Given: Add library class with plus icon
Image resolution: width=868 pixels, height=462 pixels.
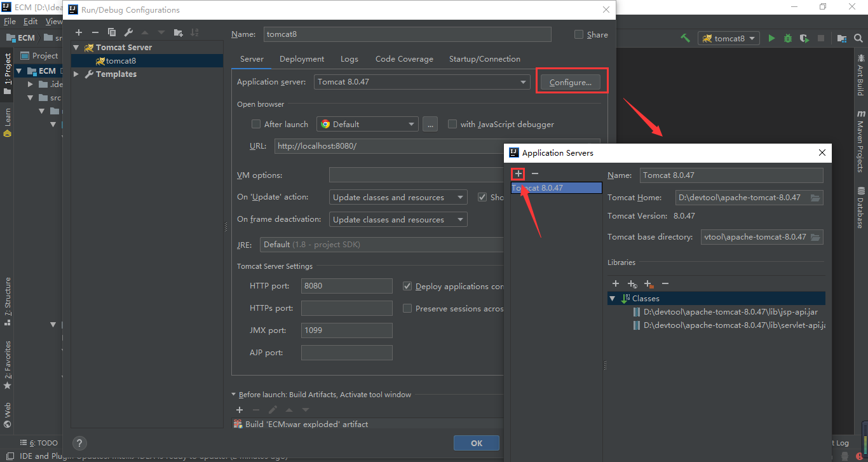Looking at the screenshot, I should tap(616, 283).
